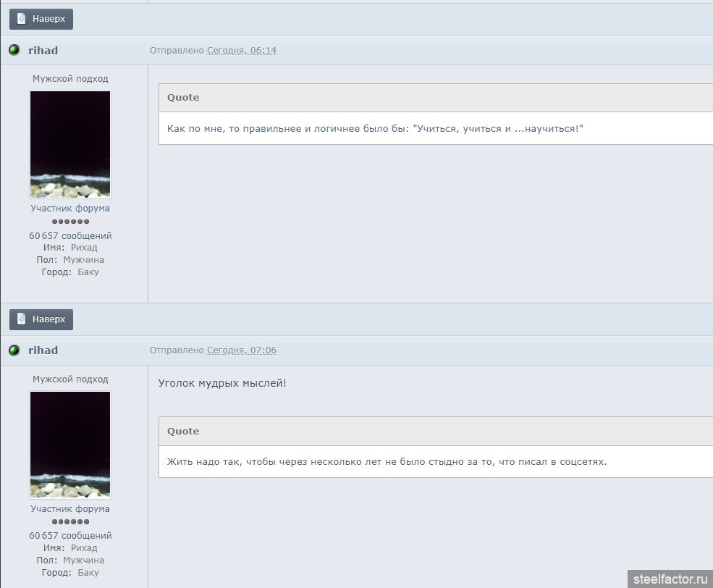Click the page icon in the lower Наверх button
Image resolution: width=713 pixels, height=588 pixels.
[22, 319]
